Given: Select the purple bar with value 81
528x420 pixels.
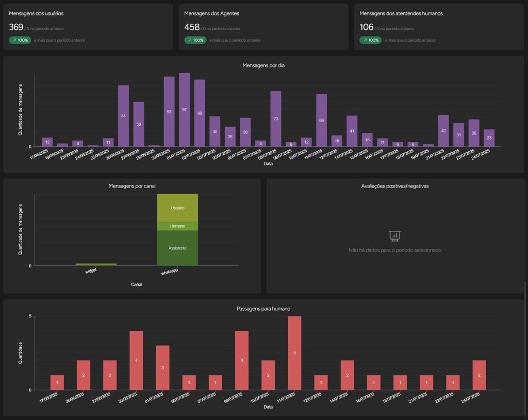Looking at the screenshot, I should (x=123, y=116).
